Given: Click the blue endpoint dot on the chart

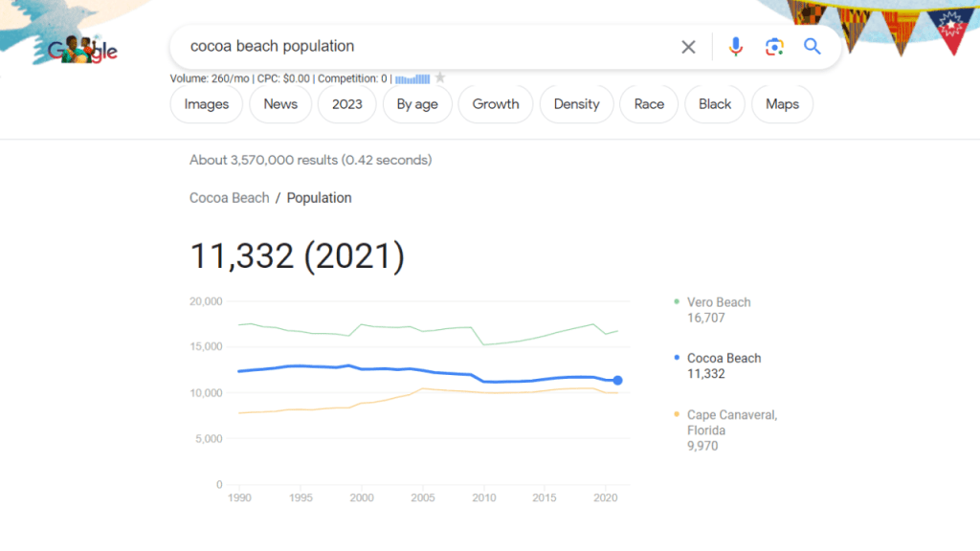Looking at the screenshot, I should click(617, 380).
